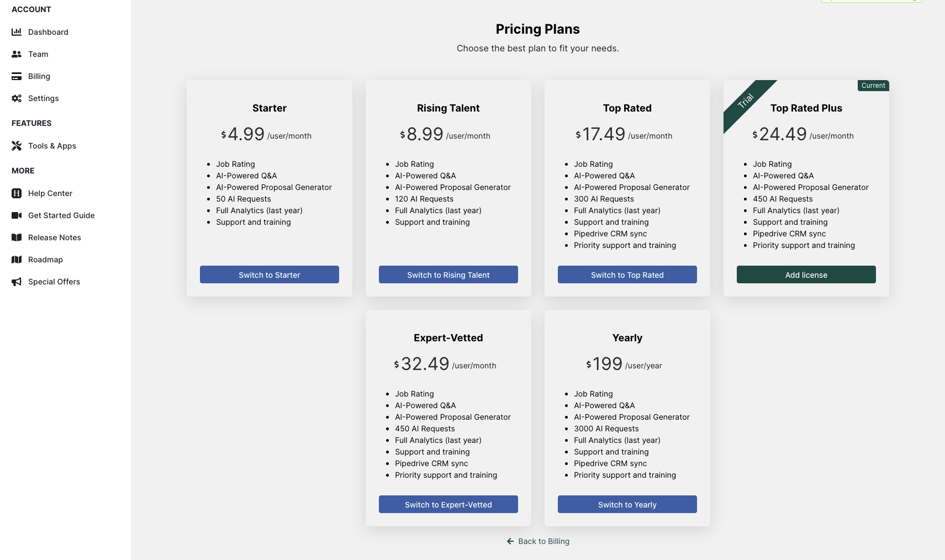Switch to the Starter plan
This screenshot has width=945, height=560.
[270, 274]
